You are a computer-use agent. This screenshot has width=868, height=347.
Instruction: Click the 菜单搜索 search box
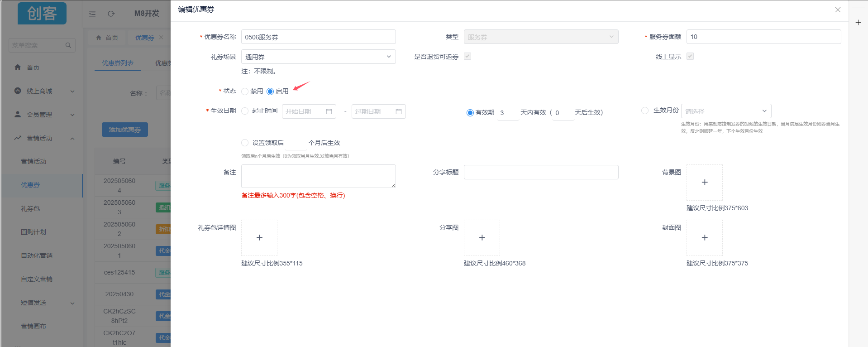(x=42, y=45)
